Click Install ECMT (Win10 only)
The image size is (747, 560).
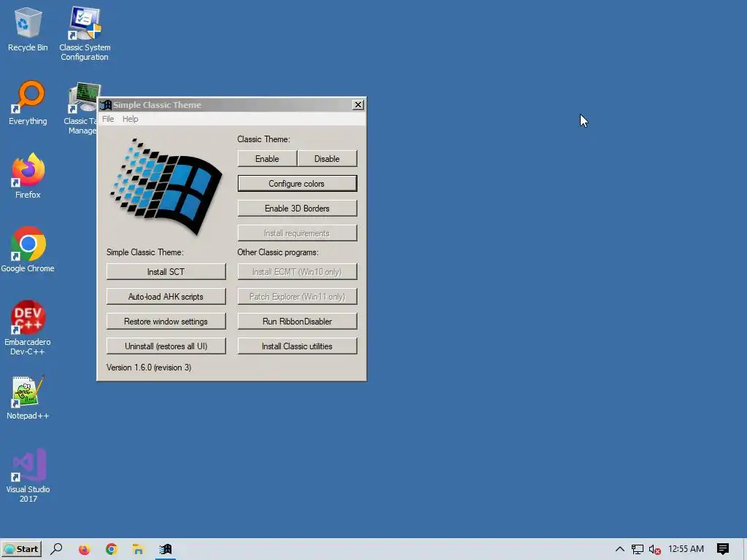pyautogui.click(x=298, y=271)
